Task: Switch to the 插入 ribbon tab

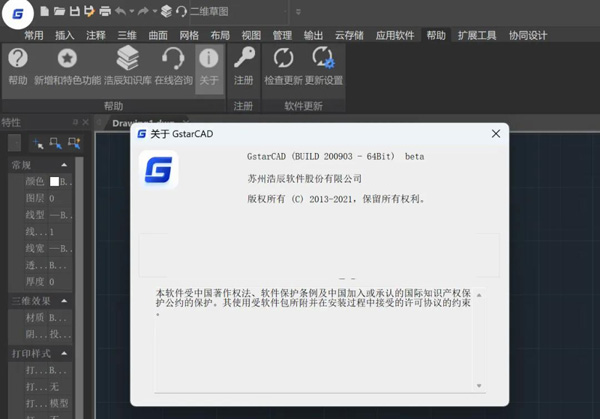Action: coord(65,36)
